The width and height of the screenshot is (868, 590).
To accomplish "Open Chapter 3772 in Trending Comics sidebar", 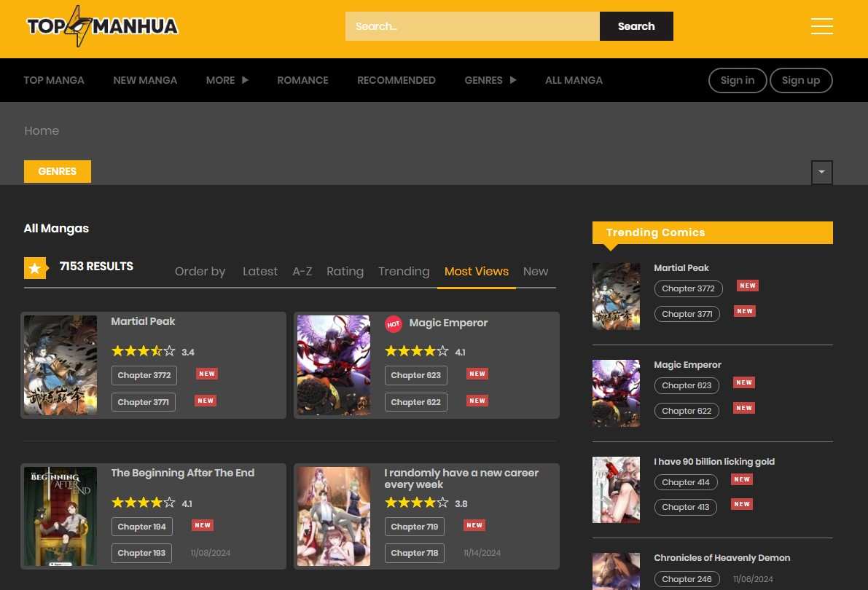I will pos(688,288).
